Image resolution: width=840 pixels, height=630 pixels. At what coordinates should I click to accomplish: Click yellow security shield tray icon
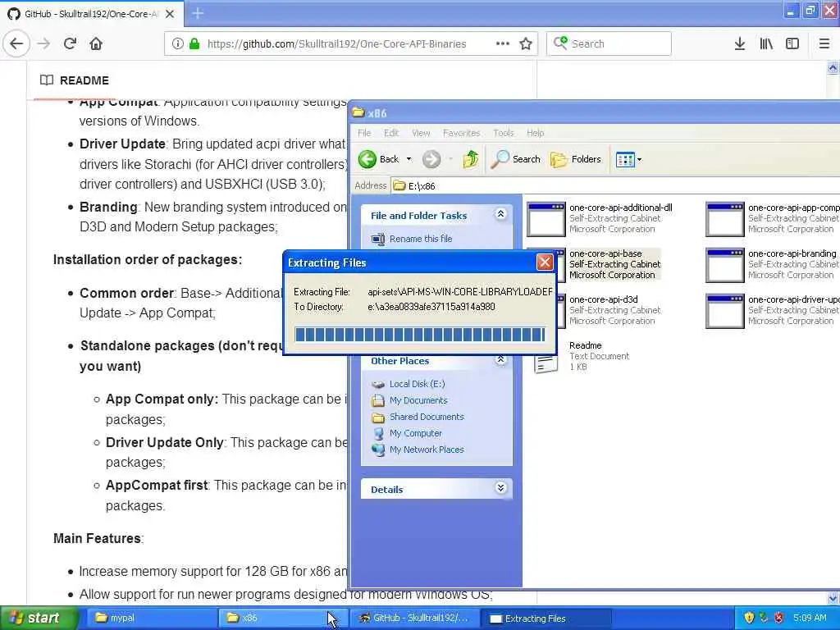pos(749,618)
